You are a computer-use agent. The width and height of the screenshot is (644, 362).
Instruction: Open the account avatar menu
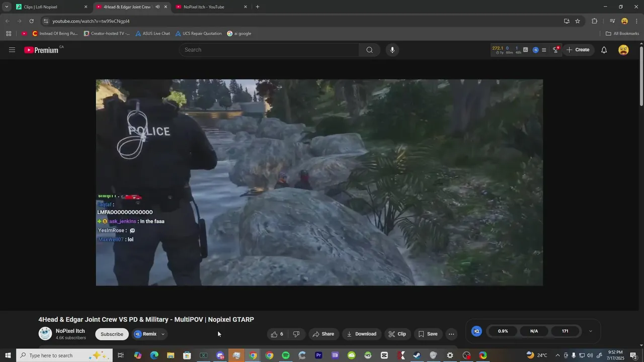[x=623, y=50]
